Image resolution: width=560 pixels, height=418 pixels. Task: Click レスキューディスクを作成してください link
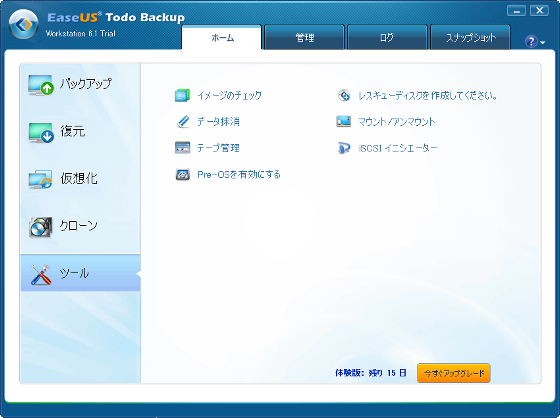coord(428,95)
